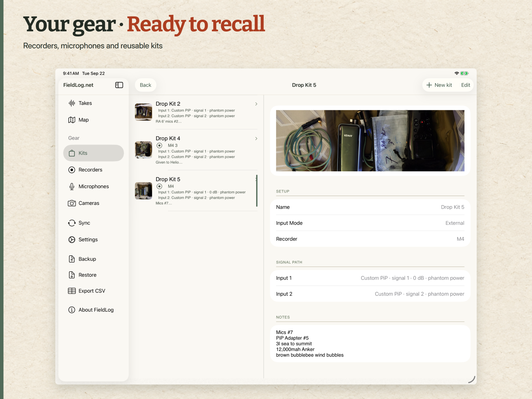Create a New kit
This screenshot has height=399, width=532.
pyautogui.click(x=439, y=85)
